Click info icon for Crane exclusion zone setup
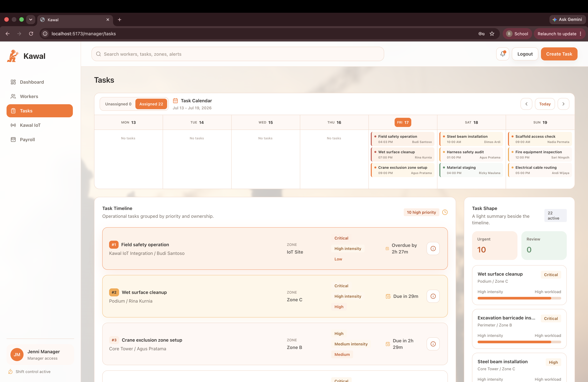The height and width of the screenshot is (382, 588). pos(433,344)
